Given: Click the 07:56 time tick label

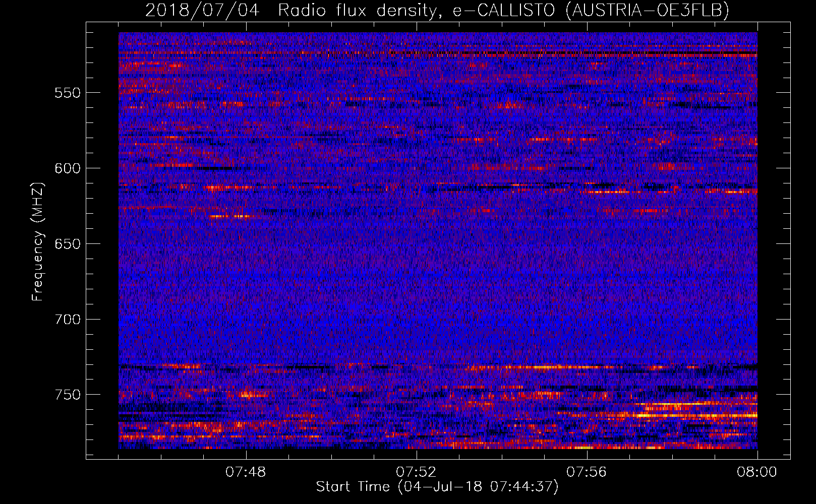Looking at the screenshot, I should tap(587, 472).
